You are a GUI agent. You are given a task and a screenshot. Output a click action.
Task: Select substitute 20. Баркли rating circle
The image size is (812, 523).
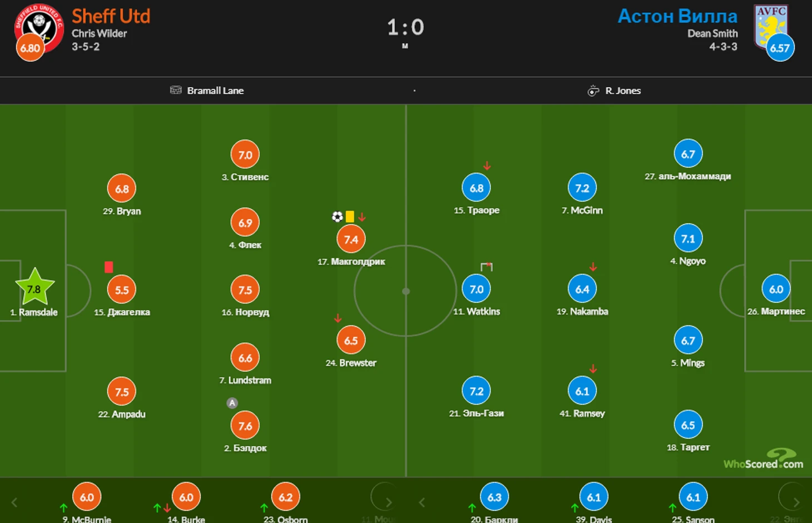[494, 497]
